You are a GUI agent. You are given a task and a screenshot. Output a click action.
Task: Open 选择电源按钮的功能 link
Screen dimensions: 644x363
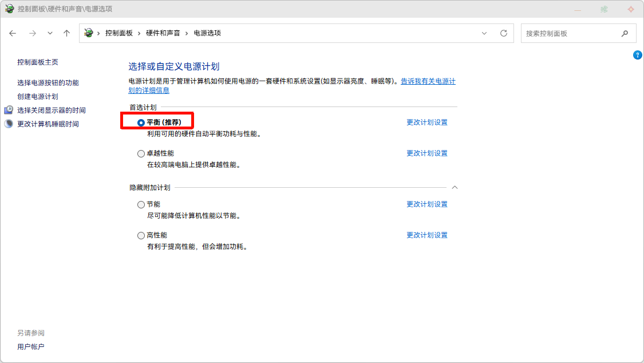tap(48, 82)
